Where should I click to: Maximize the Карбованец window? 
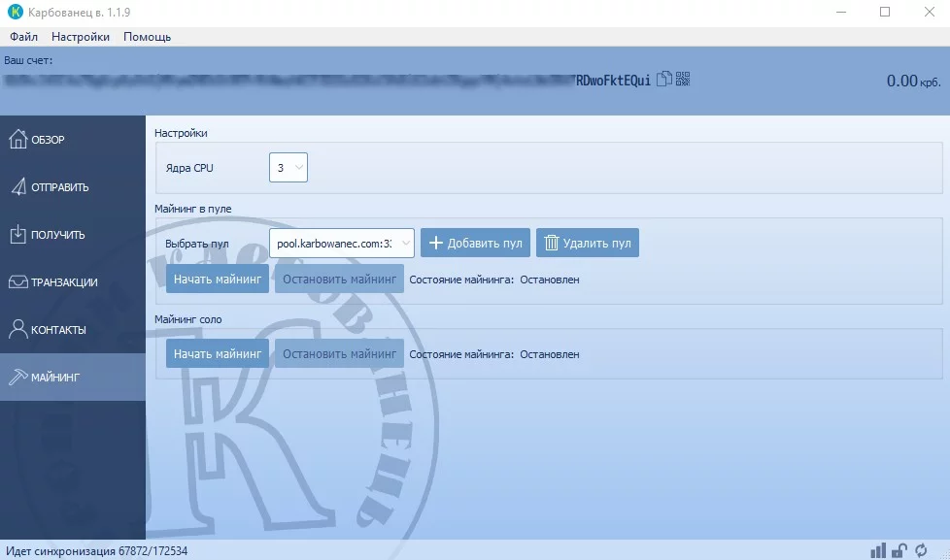pos(885,12)
